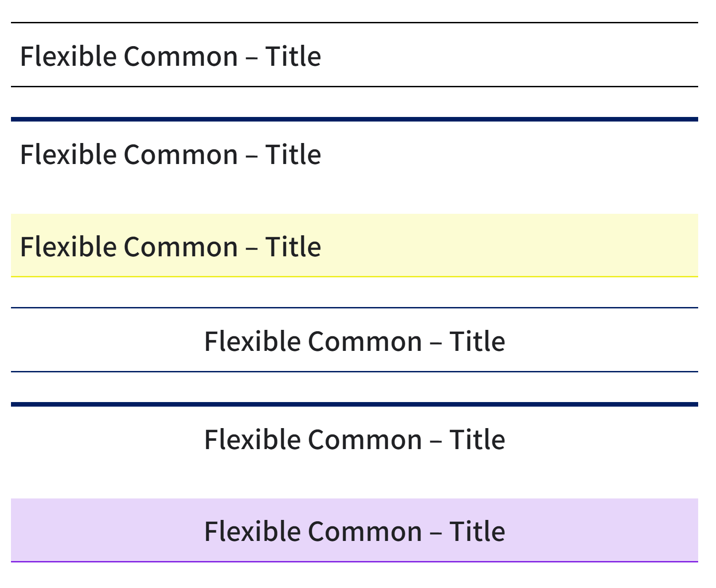Select the centered title between thin navy lines

[x=354, y=341]
